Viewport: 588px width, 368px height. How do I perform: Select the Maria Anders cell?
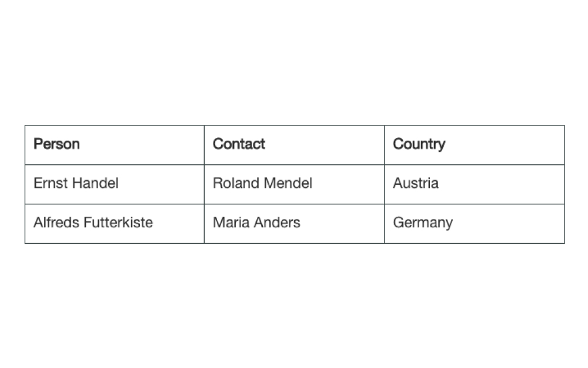pos(295,224)
